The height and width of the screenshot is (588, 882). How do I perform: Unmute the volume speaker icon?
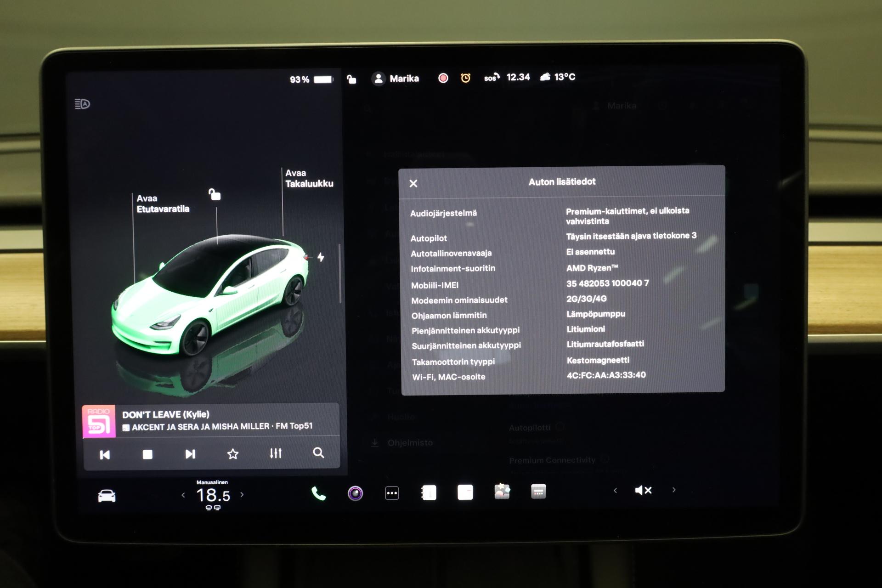click(643, 491)
